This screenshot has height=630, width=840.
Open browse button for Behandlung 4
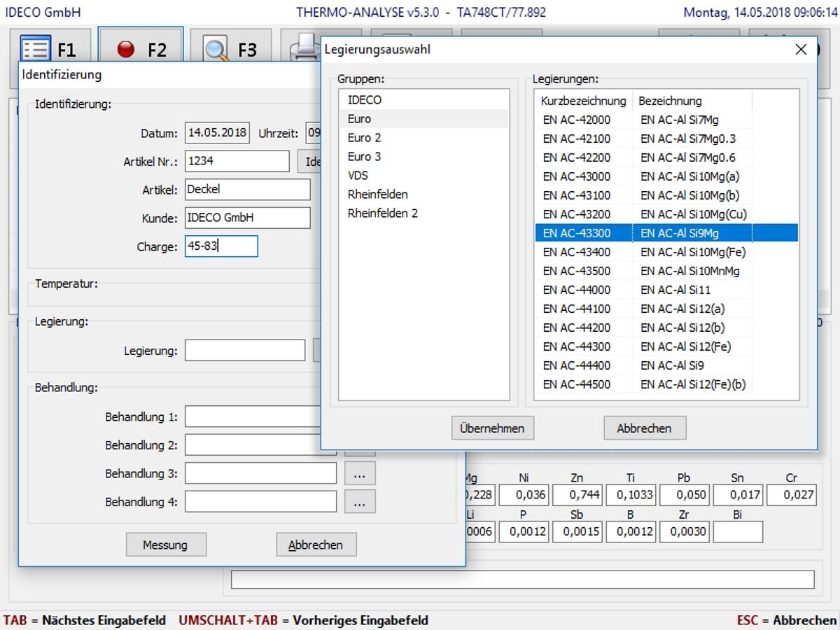click(360, 502)
